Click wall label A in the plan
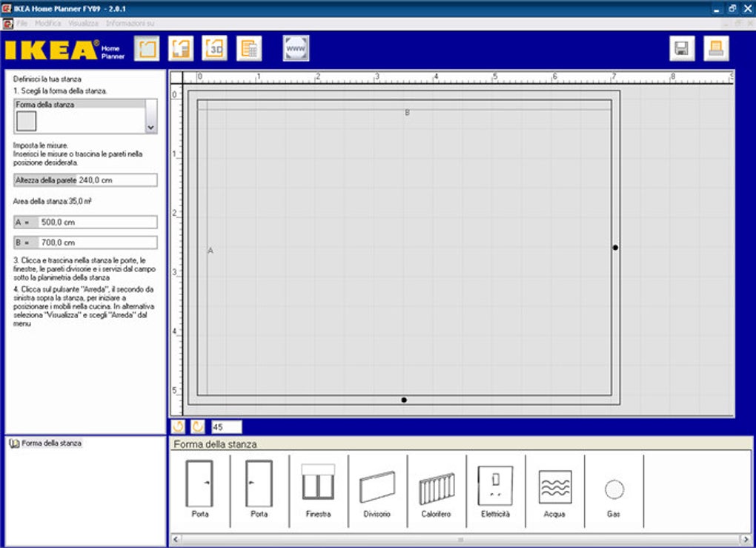 coord(210,251)
